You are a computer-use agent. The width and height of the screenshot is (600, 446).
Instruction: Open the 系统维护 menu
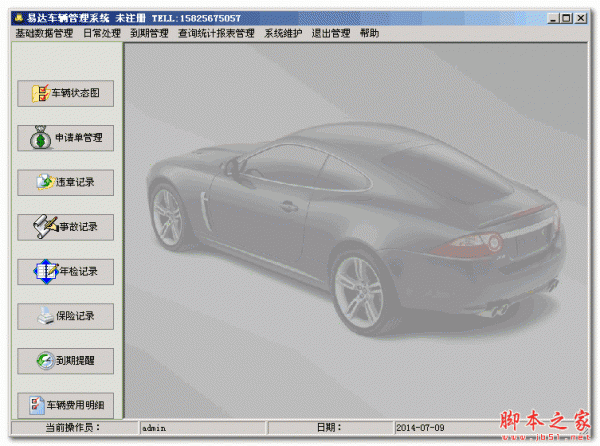(x=283, y=33)
